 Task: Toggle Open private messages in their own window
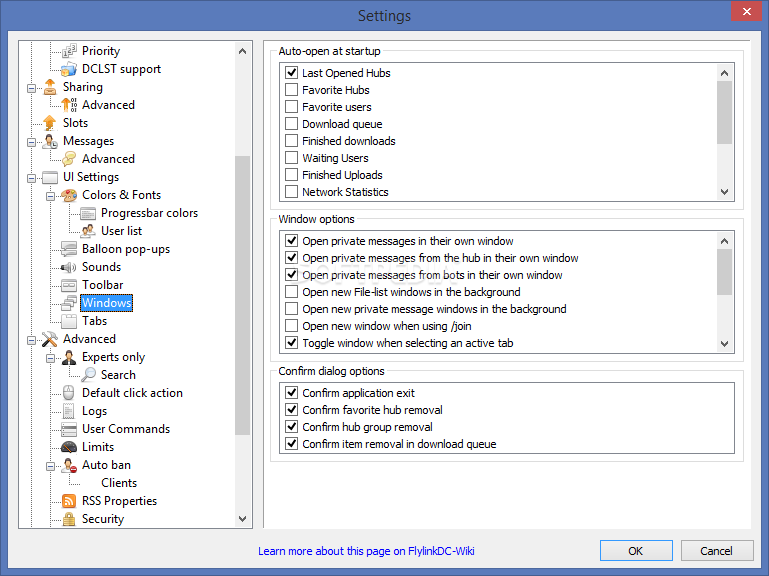(291, 241)
